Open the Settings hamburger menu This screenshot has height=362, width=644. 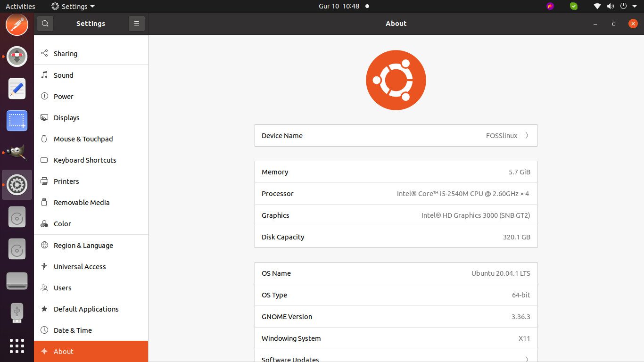136,24
